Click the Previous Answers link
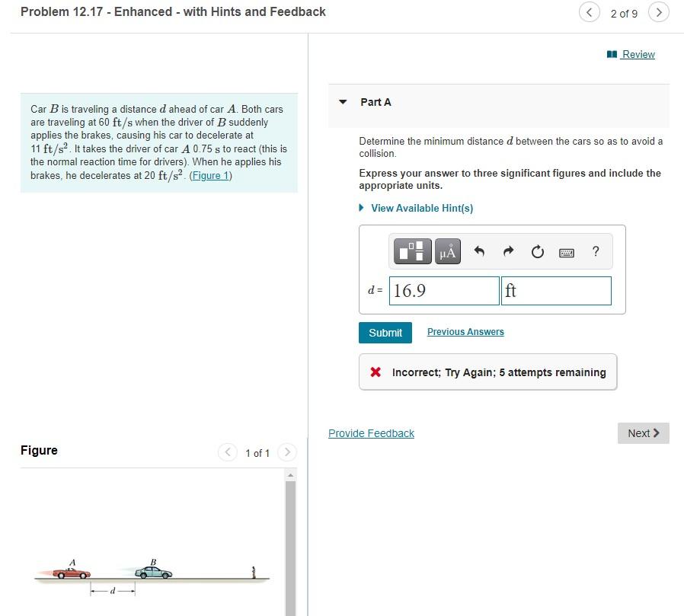684x616 pixels. [465, 331]
